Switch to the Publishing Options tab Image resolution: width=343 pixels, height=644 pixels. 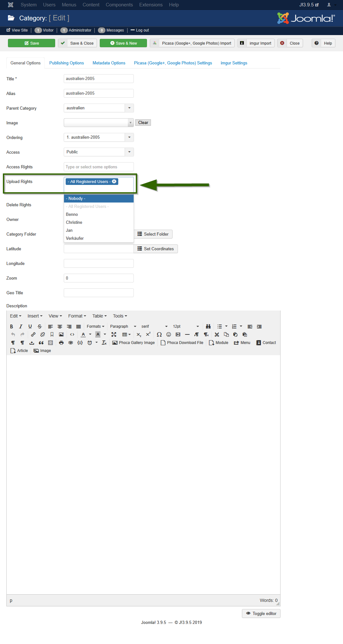[67, 63]
